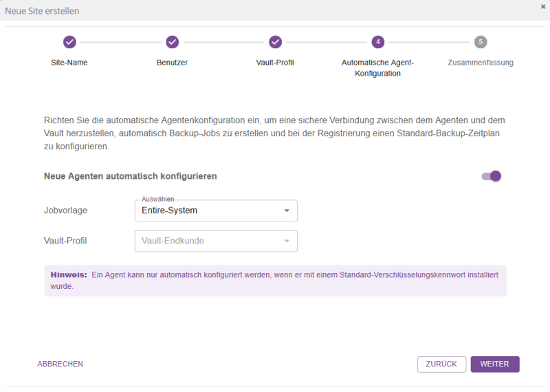The image size is (550, 392).
Task: Click the Vault-Profil step checkmark icon
Action: 276,42
